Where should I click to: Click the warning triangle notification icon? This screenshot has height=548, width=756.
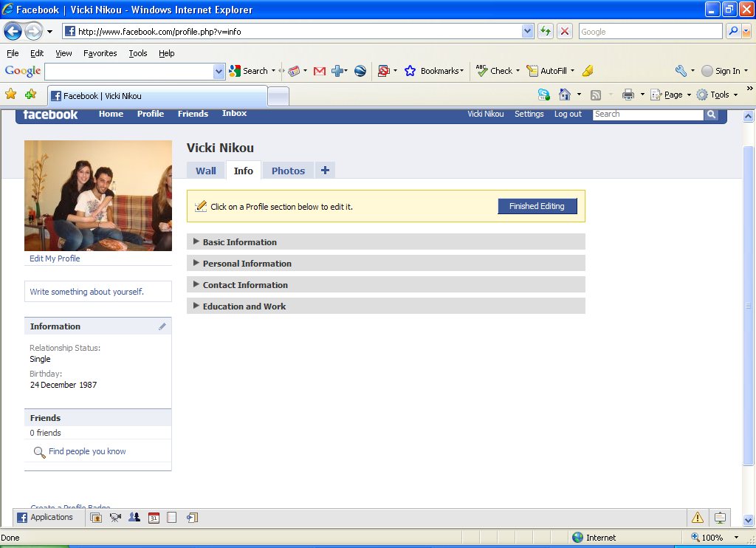tap(698, 518)
